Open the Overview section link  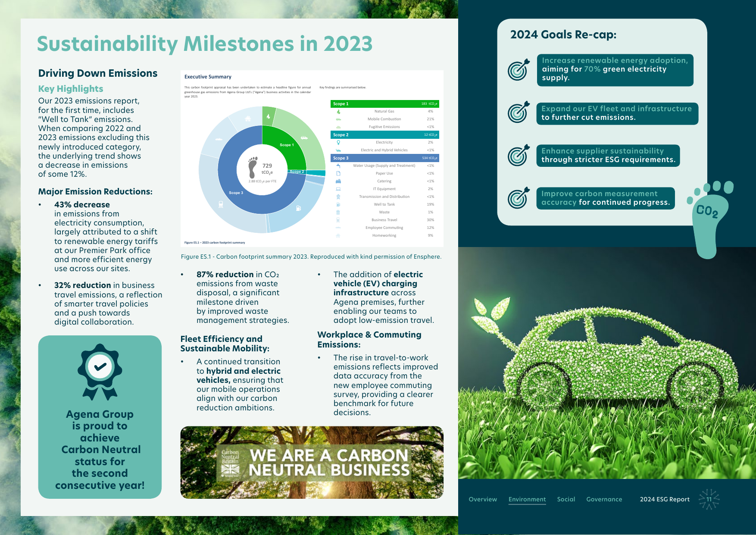[483, 499]
